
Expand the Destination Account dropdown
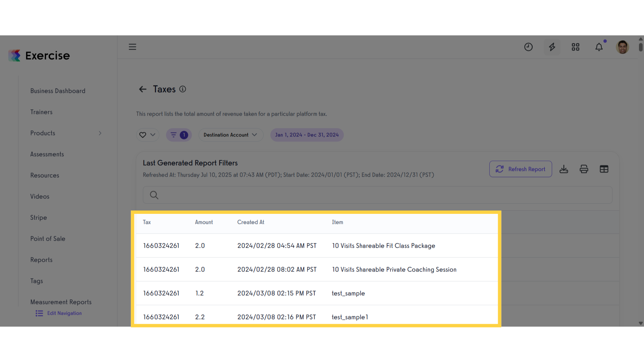[231, 135]
